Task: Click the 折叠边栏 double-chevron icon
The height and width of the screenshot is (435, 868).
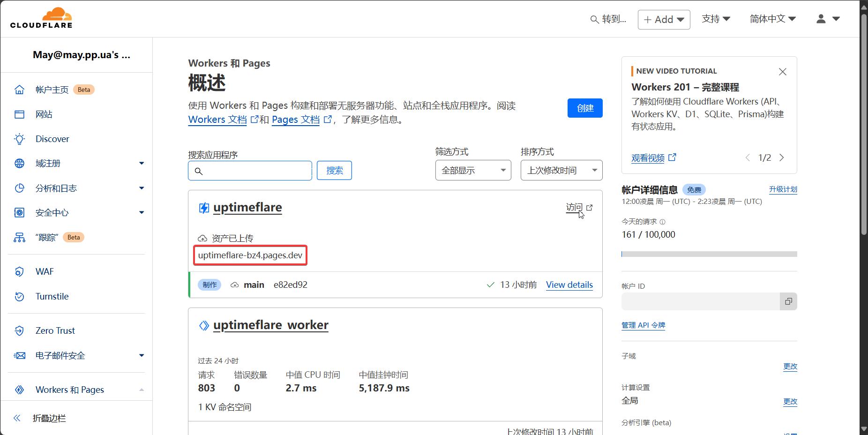Action: [x=17, y=418]
